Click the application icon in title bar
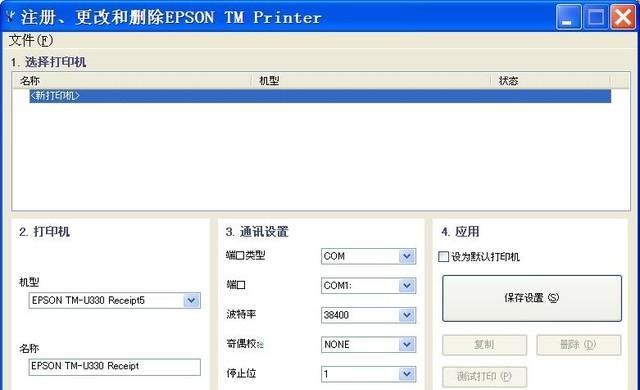The width and height of the screenshot is (640, 390). (11, 17)
